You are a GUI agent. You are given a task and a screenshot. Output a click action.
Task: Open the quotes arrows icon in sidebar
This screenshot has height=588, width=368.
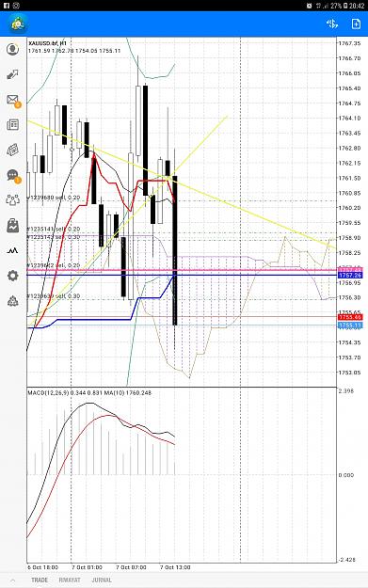tap(13, 74)
